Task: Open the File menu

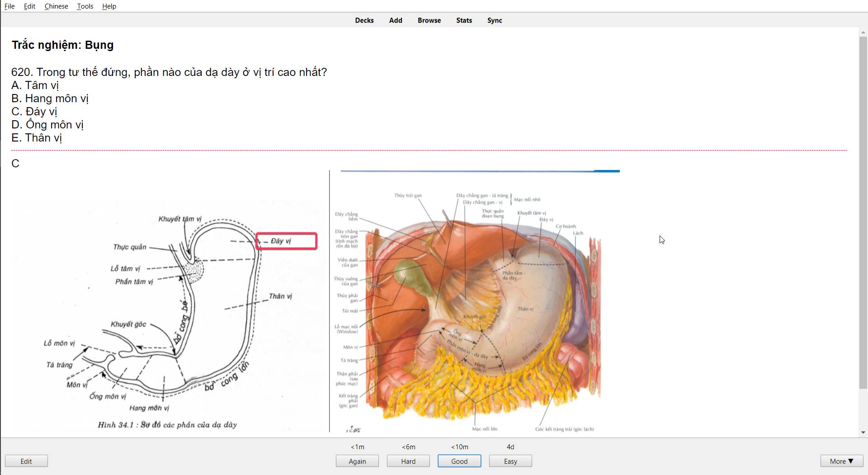Action: [9, 6]
